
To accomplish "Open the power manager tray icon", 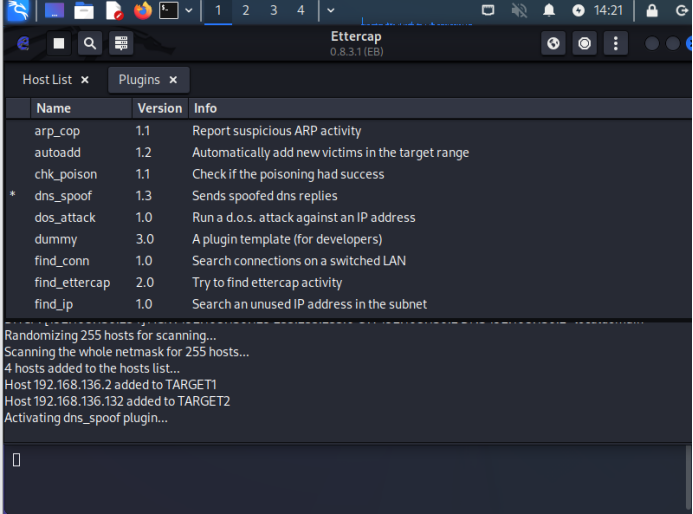I will (578, 10).
